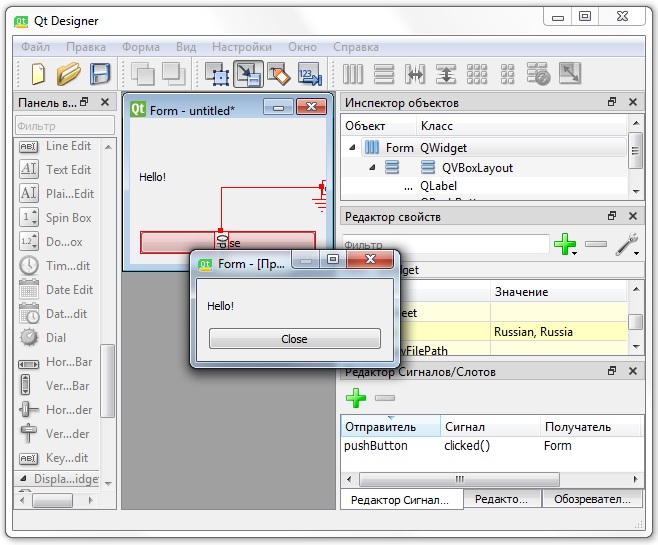Apply horizontal splitter layout
Viewport: 658px width, 545px height.
click(415, 74)
